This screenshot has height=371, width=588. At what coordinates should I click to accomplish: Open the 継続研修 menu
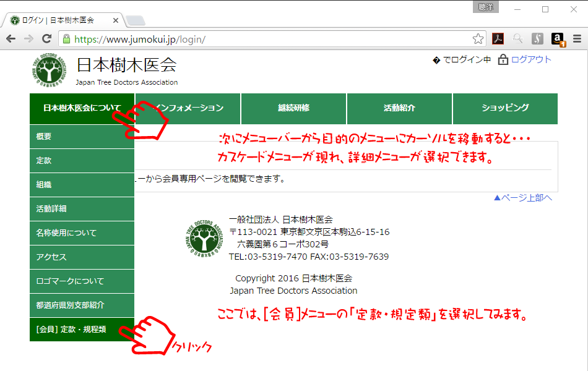[x=293, y=109]
